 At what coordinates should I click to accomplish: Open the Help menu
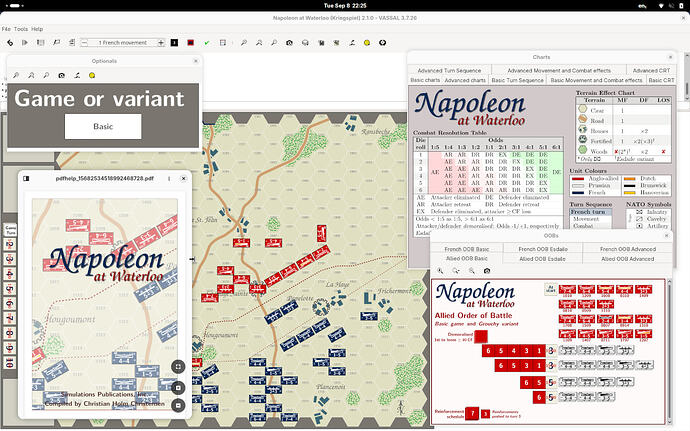(37, 29)
